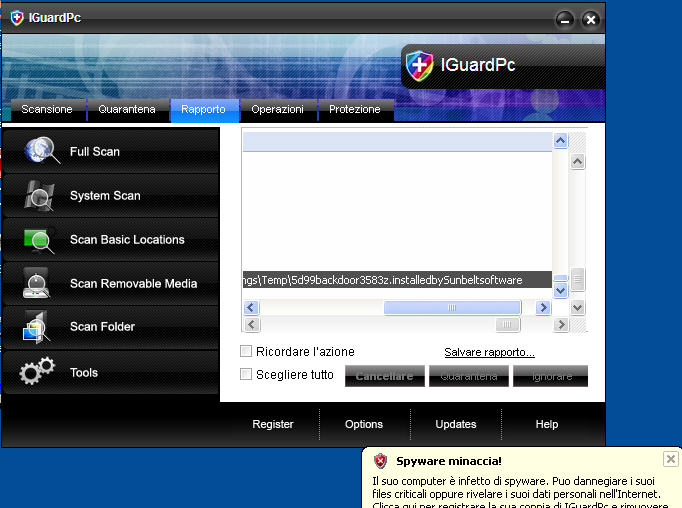
Task: Select Scan Basic Locations
Action: [x=111, y=240]
